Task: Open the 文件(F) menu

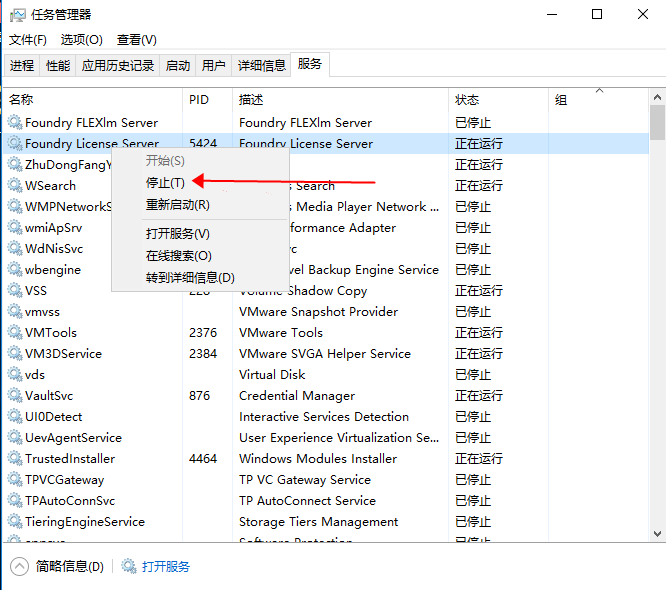Action: (28, 40)
